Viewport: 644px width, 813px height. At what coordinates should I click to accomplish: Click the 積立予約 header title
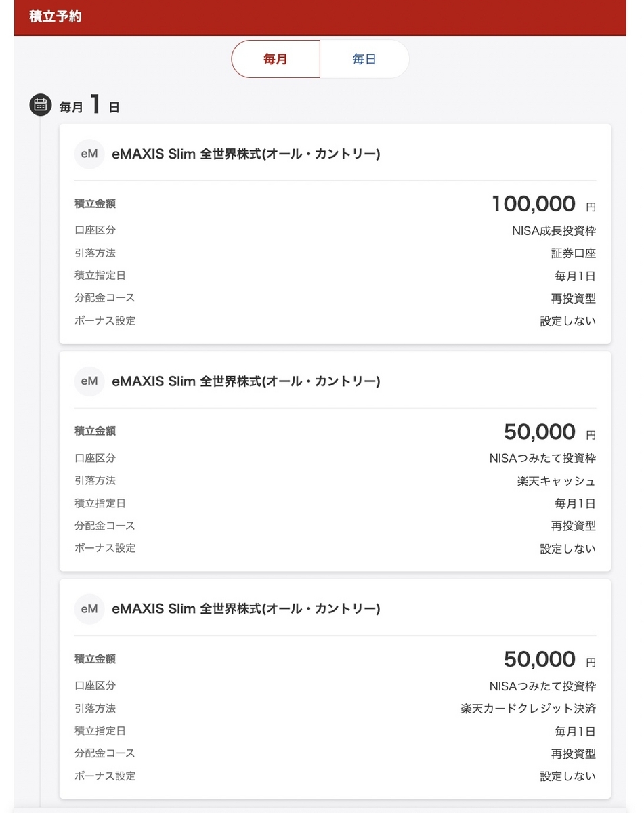[x=56, y=17]
